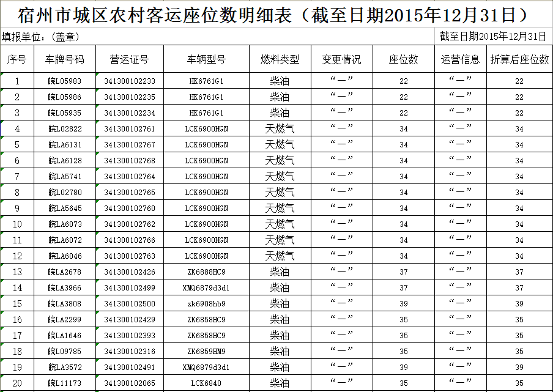Click permit number 341300102764

coord(130,176)
